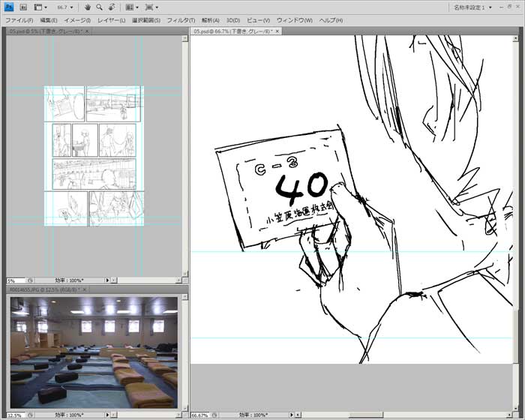This screenshot has width=525, height=420.
Task: Launch Bridge from the application bar
Action: pyautogui.click(x=23, y=7)
